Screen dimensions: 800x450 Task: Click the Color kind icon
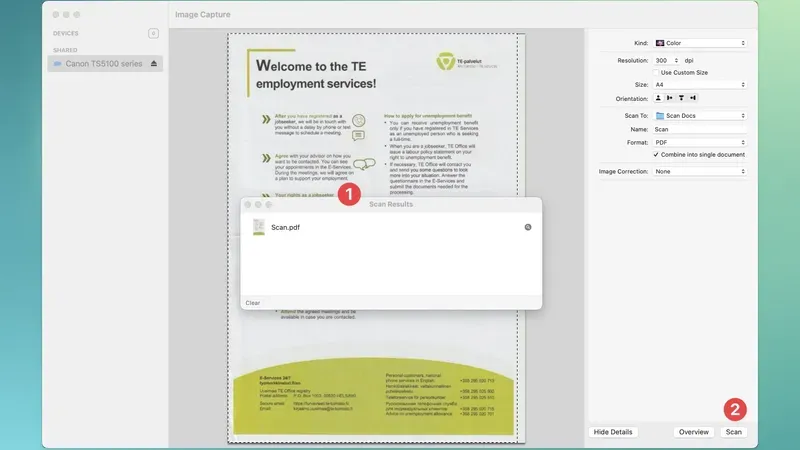[x=660, y=43]
